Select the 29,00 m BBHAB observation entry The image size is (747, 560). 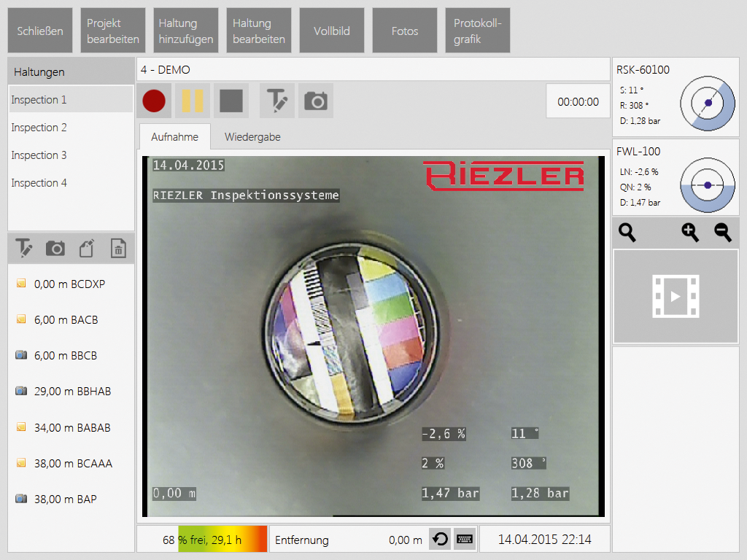click(72, 392)
